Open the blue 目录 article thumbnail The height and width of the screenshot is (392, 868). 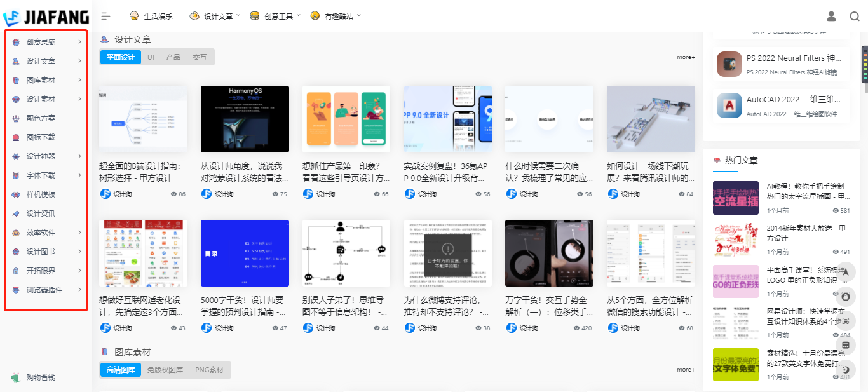(x=245, y=253)
